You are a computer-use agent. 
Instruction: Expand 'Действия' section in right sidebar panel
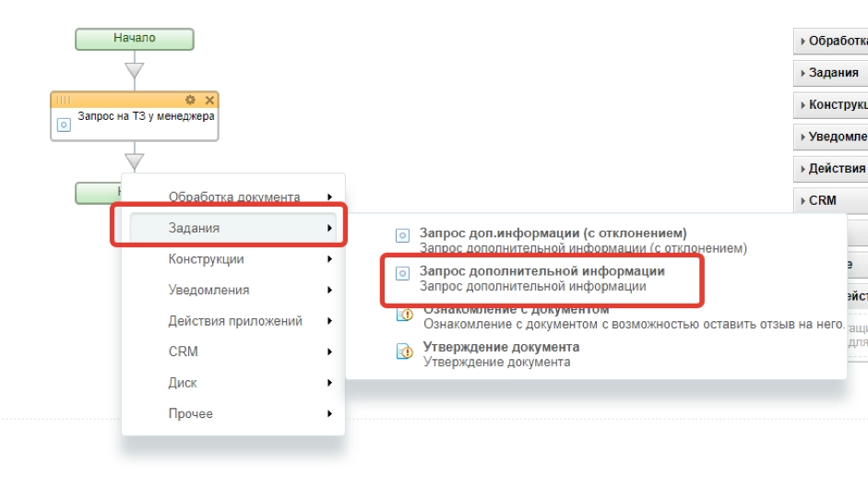coord(830,169)
